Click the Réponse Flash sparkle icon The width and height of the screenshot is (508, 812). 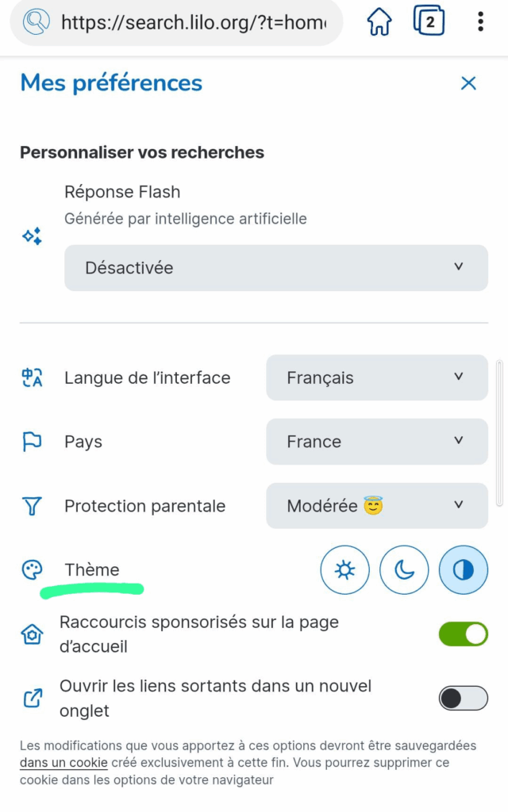tap(32, 236)
